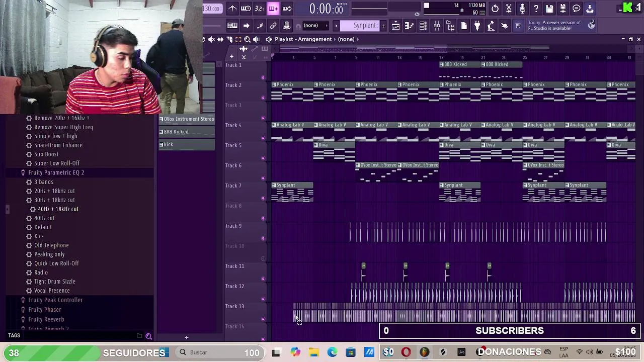This screenshot has height=362, width=644.
Task: Click playlist zoom magnifier tool icon
Action: tap(247, 39)
